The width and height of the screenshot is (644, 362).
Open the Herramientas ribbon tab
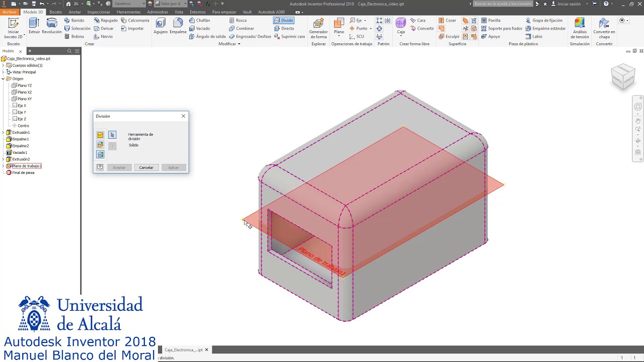129,12
